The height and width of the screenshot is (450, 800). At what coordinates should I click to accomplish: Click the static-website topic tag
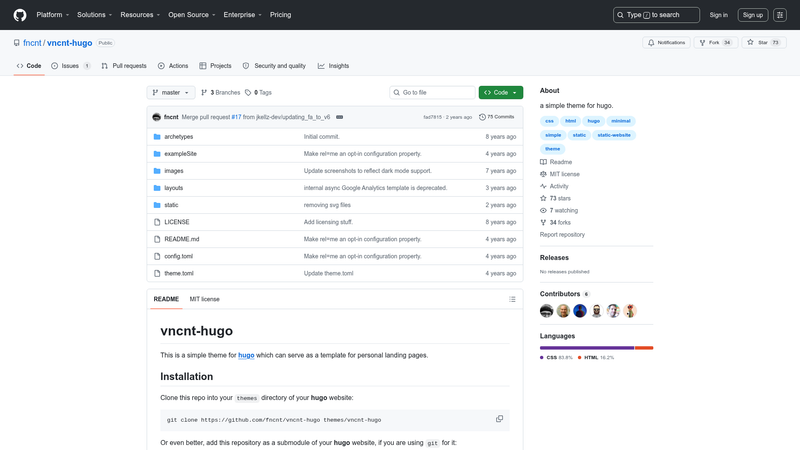tap(614, 135)
